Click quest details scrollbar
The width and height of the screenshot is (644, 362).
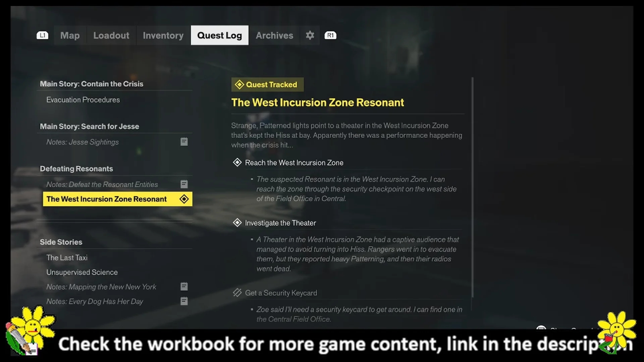[x=472, y=187]
